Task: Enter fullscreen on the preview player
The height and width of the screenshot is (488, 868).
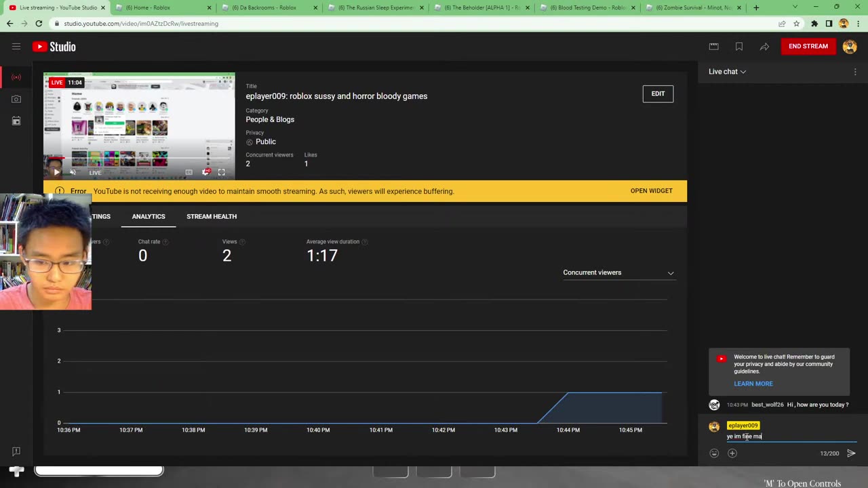Action: (x=221, y=172)
